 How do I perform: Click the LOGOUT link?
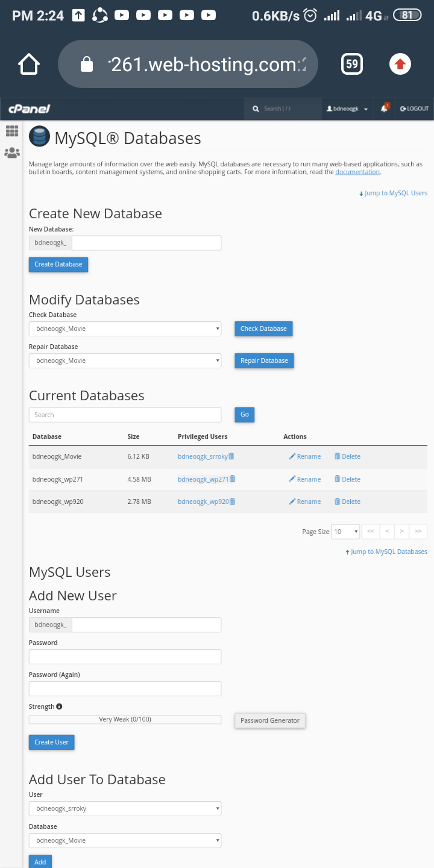[x=414, y=108]
